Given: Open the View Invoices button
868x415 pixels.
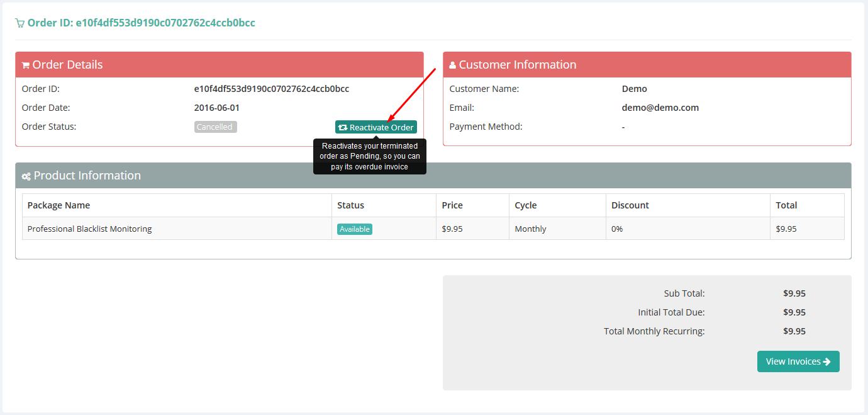Looking at the screenshot, I should click(798, 361).
